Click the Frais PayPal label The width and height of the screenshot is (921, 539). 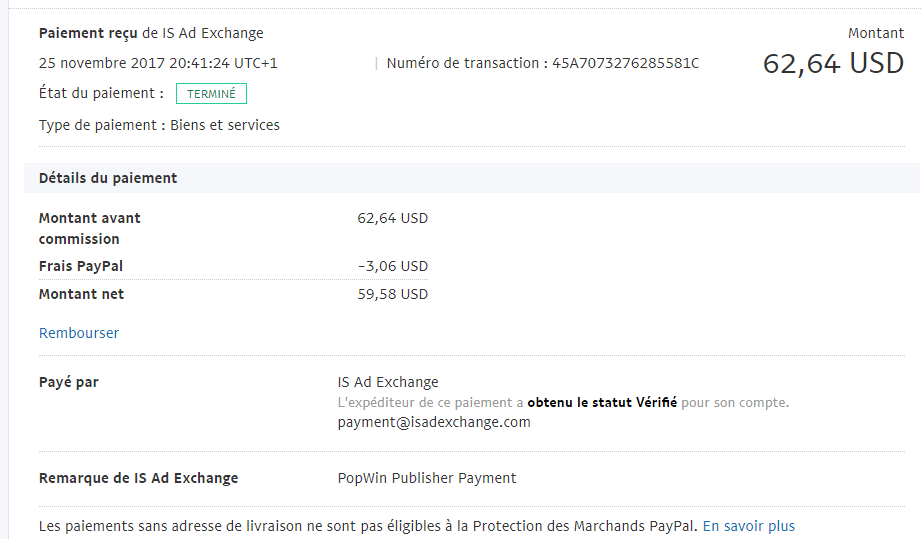pos(81,266)
